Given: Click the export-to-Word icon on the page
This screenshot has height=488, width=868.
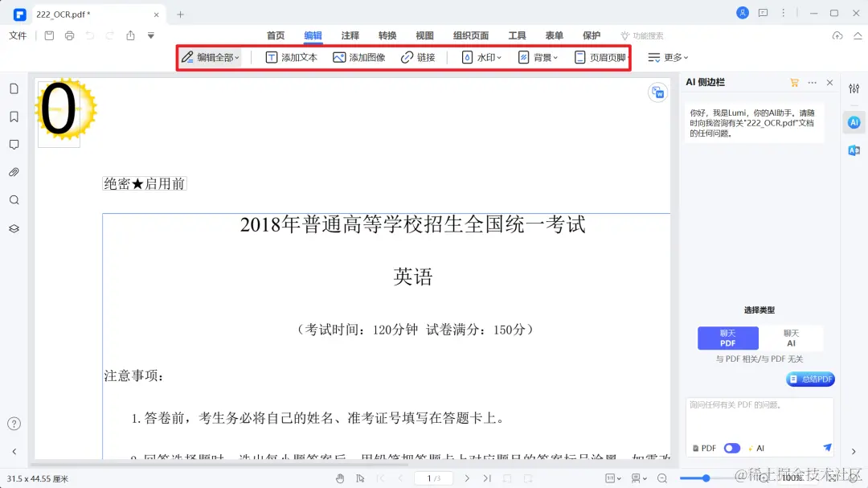Looking at the screenshot, I should coord(658,92).
